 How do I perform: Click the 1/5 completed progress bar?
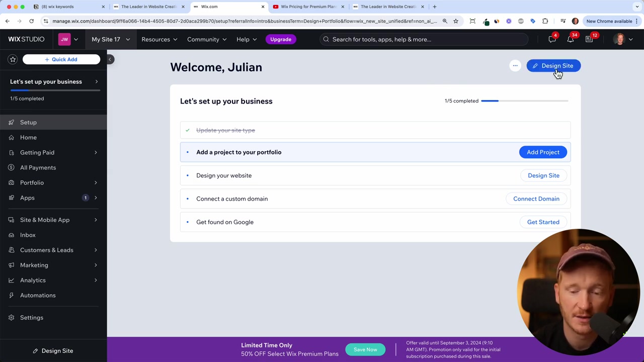pos(525,101)
